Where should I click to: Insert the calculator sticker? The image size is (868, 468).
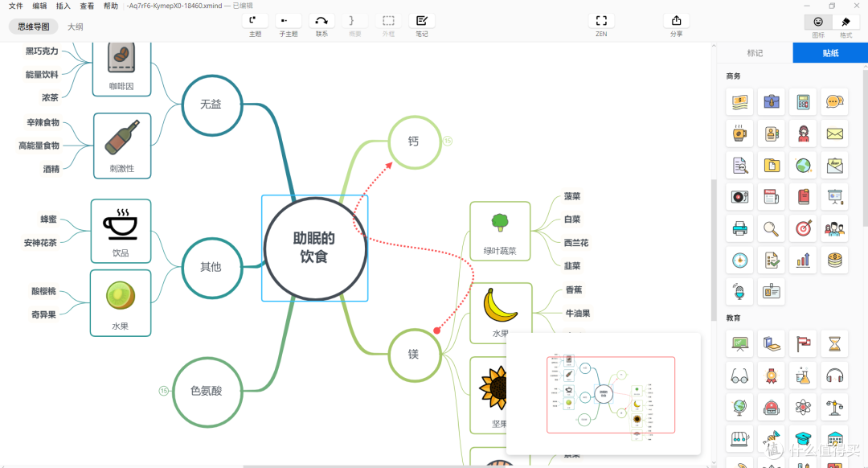click(x=803, y=102)
